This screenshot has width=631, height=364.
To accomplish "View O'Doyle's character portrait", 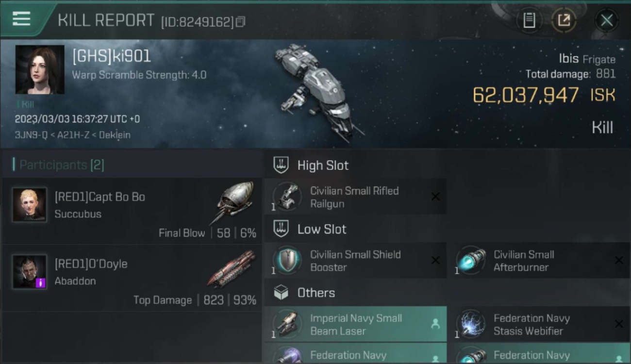I will pyautogui.click(x=30, y=271).
